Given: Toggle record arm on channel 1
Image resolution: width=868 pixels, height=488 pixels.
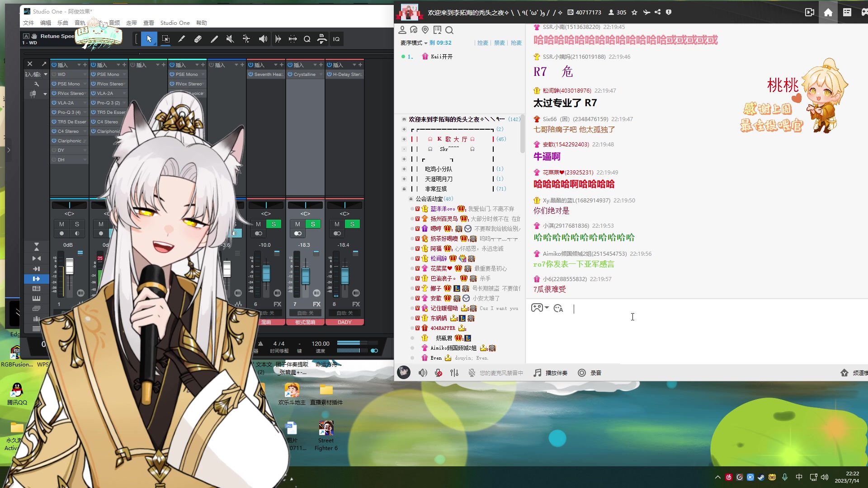Looking at the screenshot, I should (61, 234).
